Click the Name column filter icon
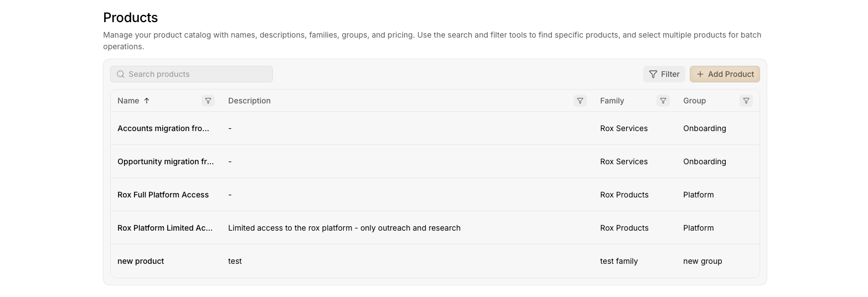The height and width of the screenshot is (297, 868). 208,101
